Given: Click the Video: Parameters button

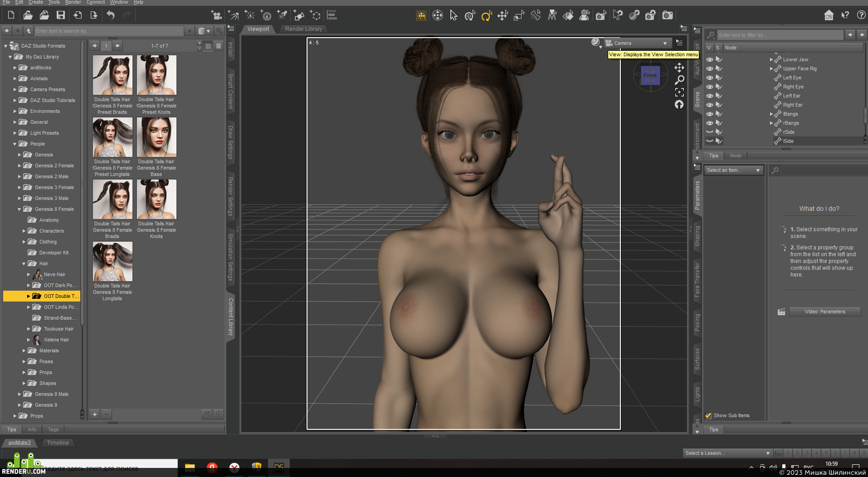Looking at the screenshot, I should tap(825, 312).
